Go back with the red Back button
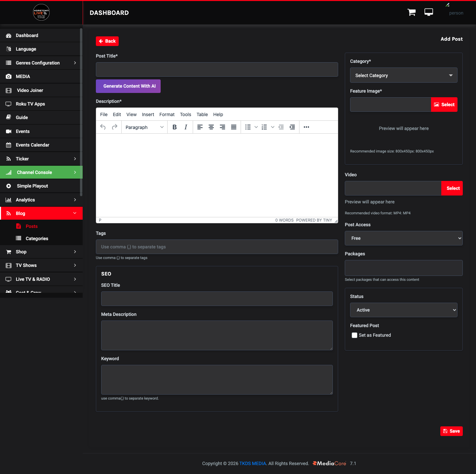476x474 pixels. point(107,41)
